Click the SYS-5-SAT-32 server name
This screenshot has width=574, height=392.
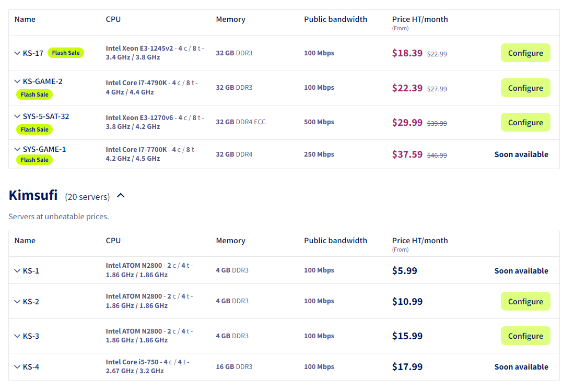pyautogui.click(x=46, y=116)
